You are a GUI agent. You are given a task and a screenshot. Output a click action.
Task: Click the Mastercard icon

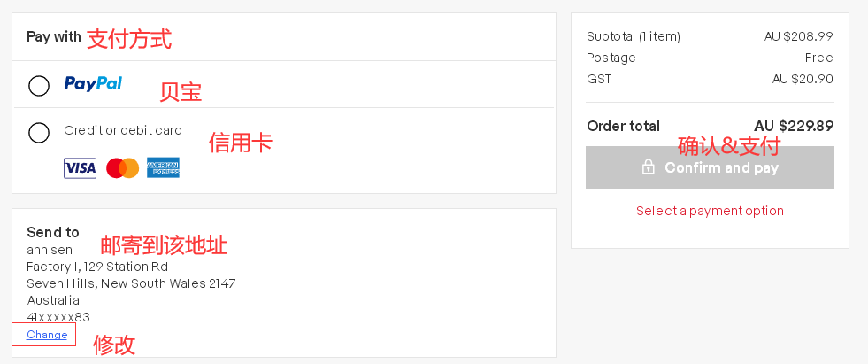click(122, 167)
